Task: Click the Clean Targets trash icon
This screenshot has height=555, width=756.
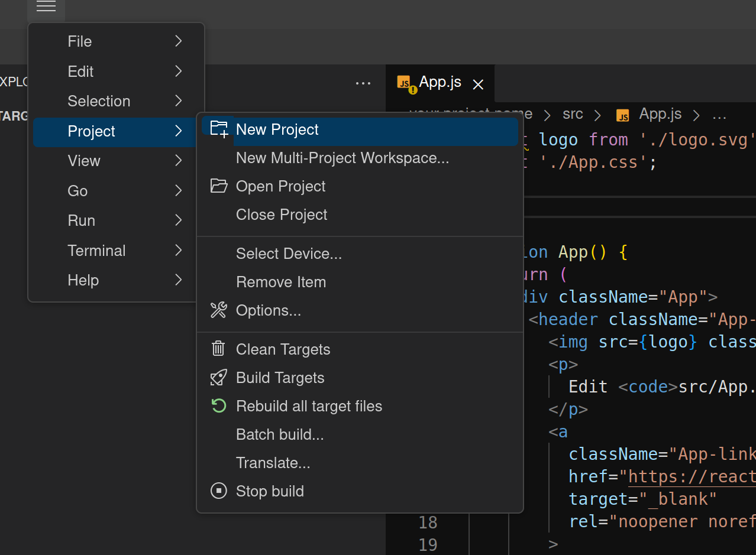Action: pyautogui.click(x=218, y=349)
